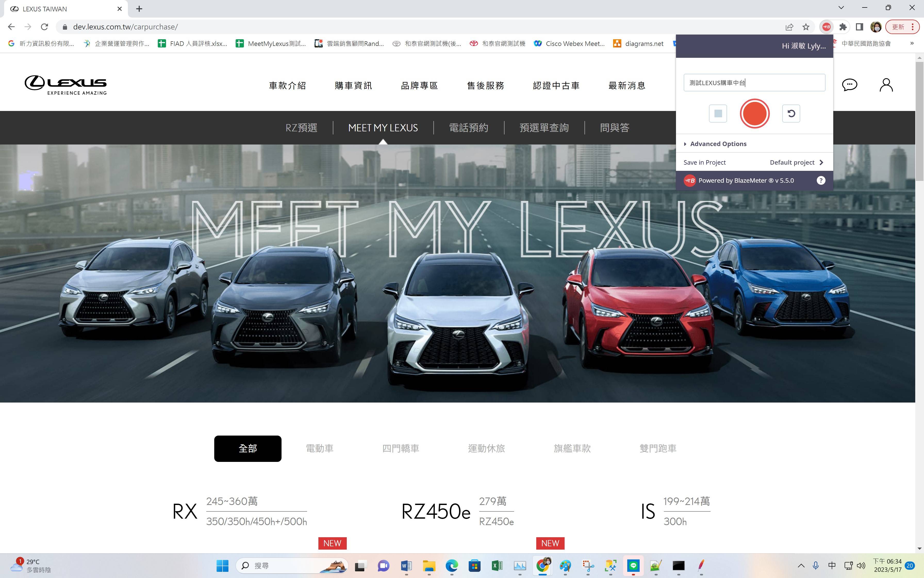Click the microphone tray icon
Viewport: 924px width, 578px height.
pos(815,566)
